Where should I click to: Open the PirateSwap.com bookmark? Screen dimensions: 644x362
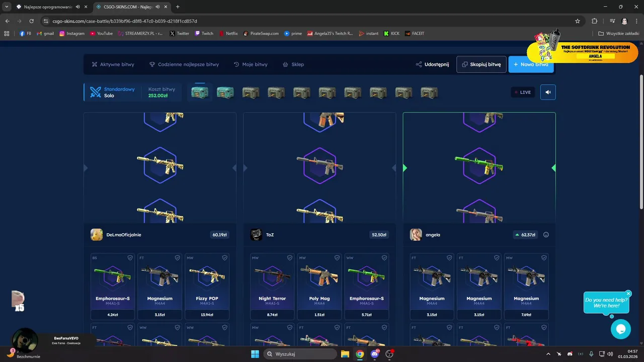pos(261,33)
